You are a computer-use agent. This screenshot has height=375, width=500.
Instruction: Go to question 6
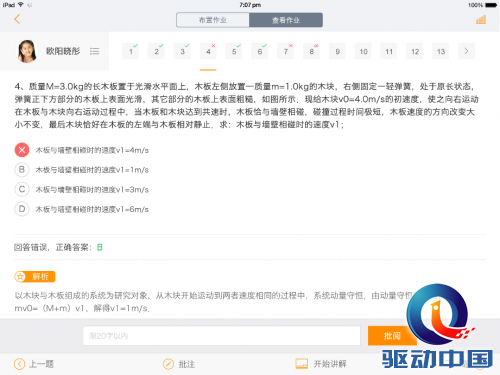click(260, 51)
